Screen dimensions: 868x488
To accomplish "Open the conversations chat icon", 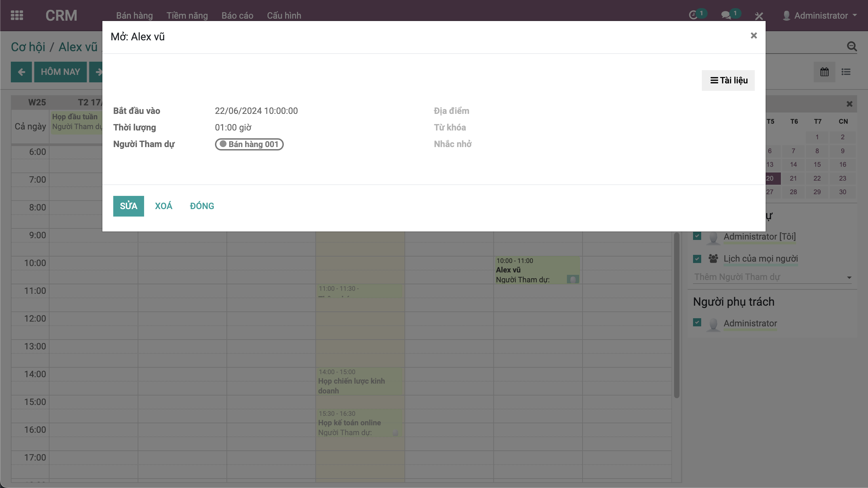I will tap(726, 15).
